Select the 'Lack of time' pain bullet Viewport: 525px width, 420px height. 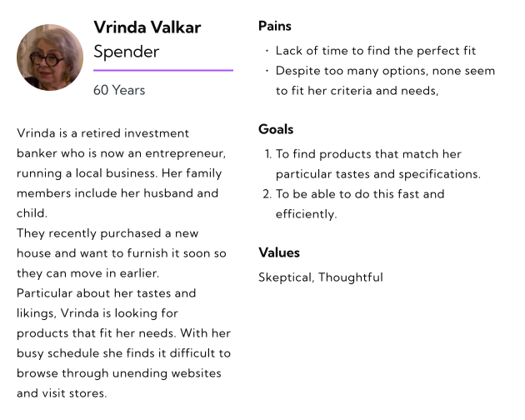pos(375,51)
